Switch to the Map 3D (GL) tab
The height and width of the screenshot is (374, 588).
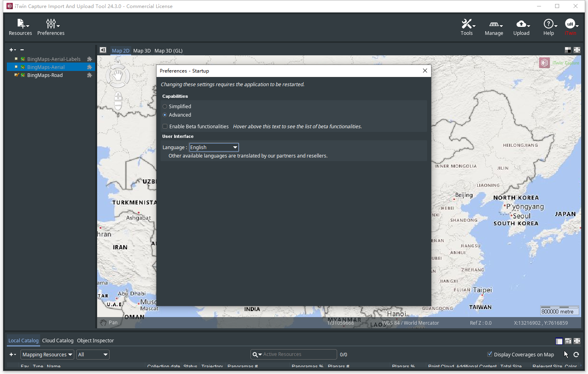tap(169, 51)
